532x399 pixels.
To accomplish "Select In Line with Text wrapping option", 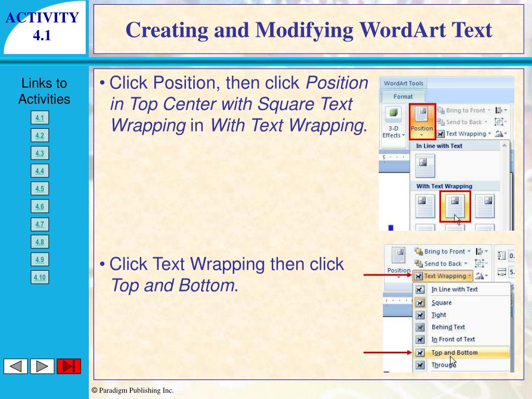I will point(462,289).
